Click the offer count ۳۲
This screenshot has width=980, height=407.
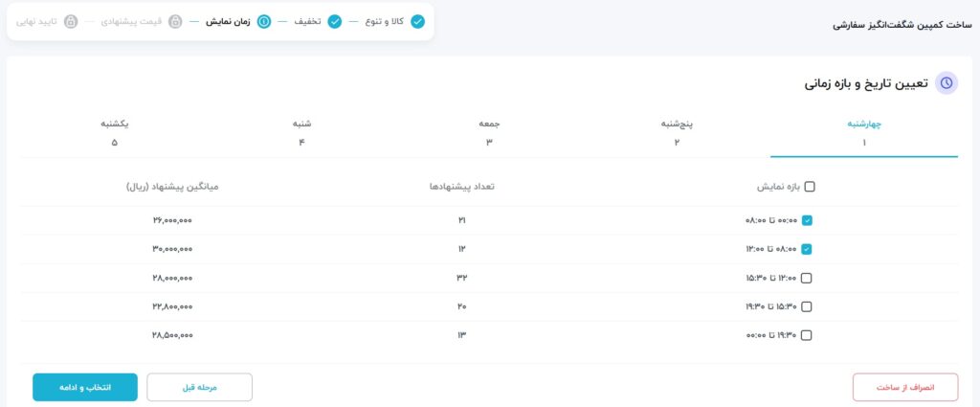pyautogui.click(x=462, y=279)
